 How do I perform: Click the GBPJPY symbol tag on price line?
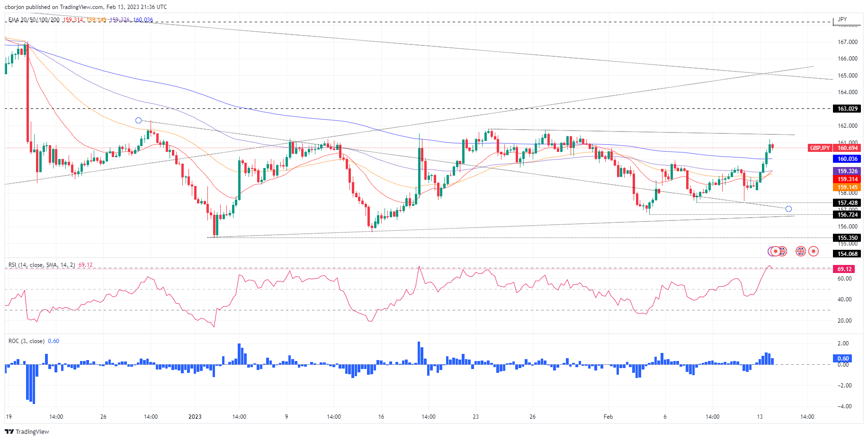coord(819,148)
